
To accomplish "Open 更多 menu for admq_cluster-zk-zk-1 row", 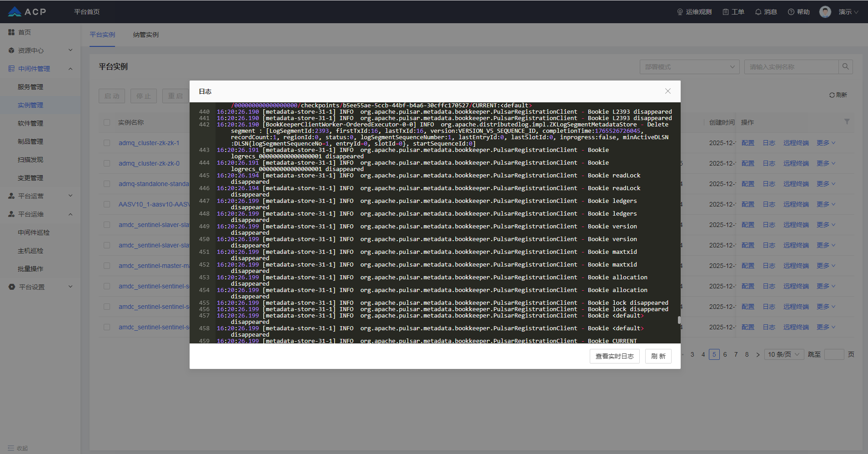I will click(x=826, y=143).
